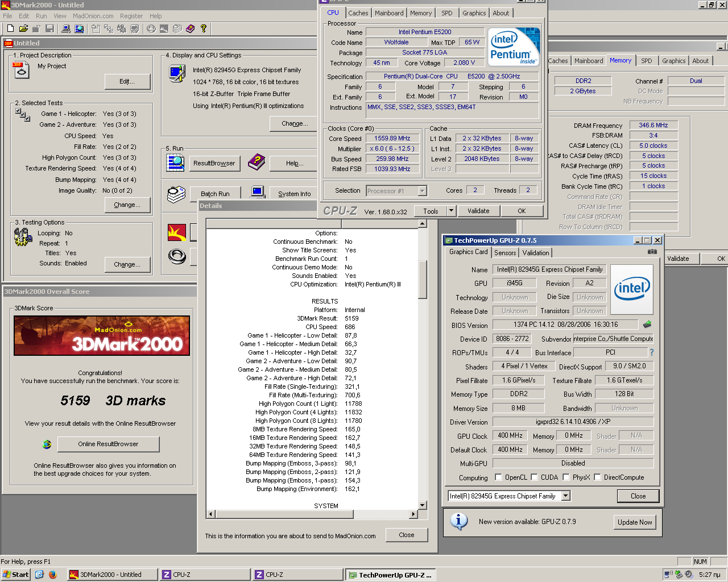
Task: Click the Tools button in CPU-Z
Action: tap(431, 211)
